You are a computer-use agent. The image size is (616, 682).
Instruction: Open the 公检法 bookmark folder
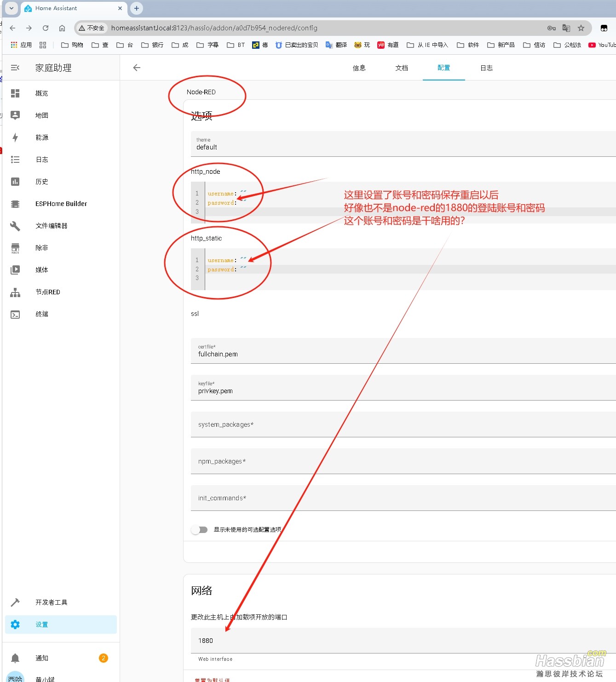(567, 45)
